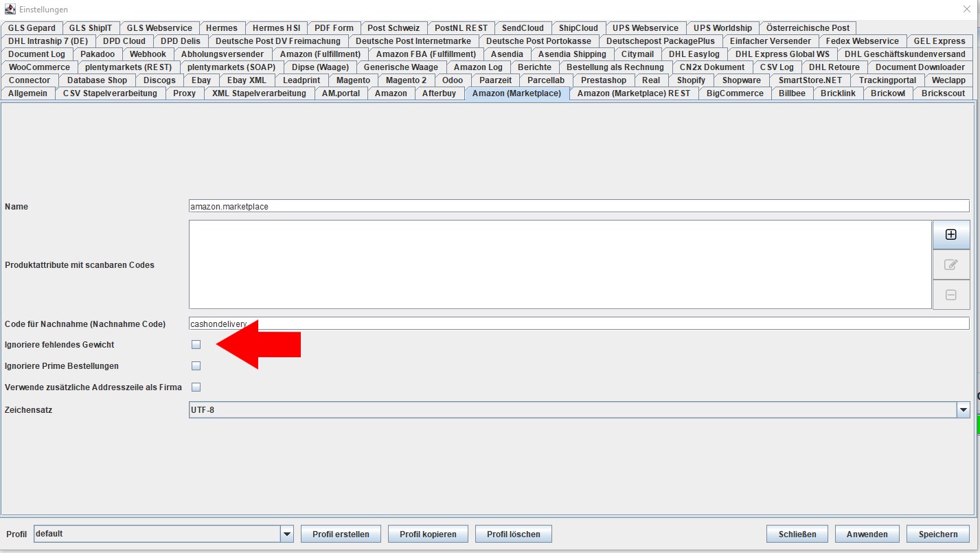Go to the Allgemein tab
The image size is (980, 553).
(27, 93)
